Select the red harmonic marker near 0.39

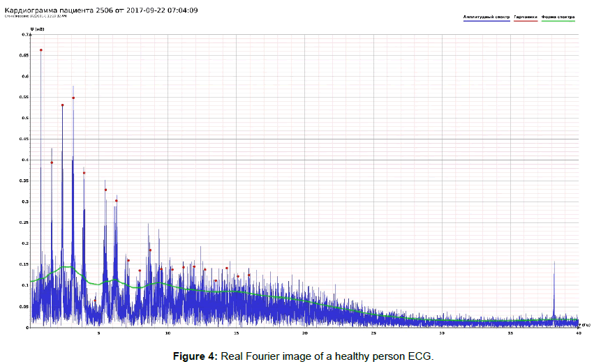[x=52, y=162]
